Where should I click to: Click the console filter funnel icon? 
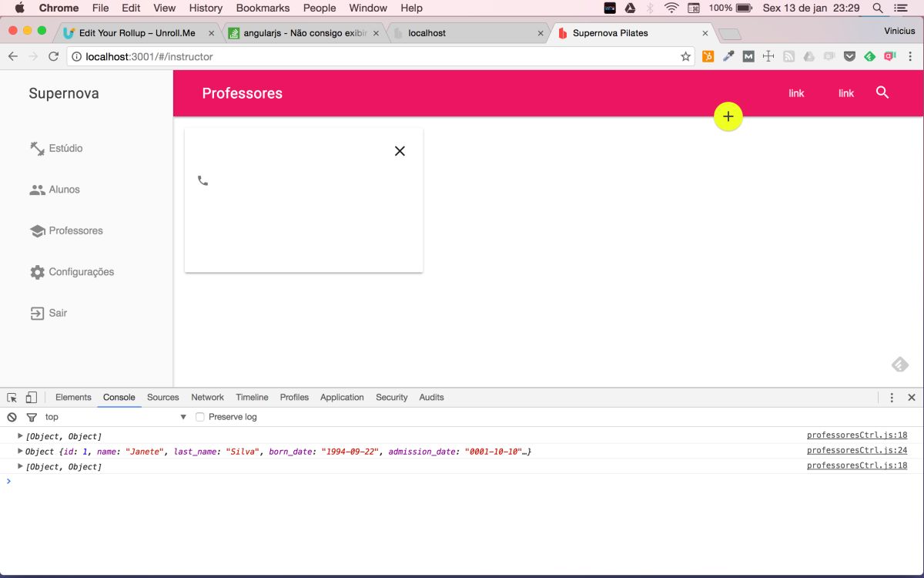point(32,417)
